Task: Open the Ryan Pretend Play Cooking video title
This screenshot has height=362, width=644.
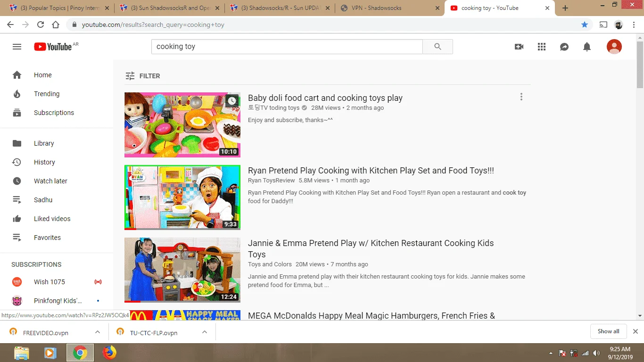Action: pos(371,171)
